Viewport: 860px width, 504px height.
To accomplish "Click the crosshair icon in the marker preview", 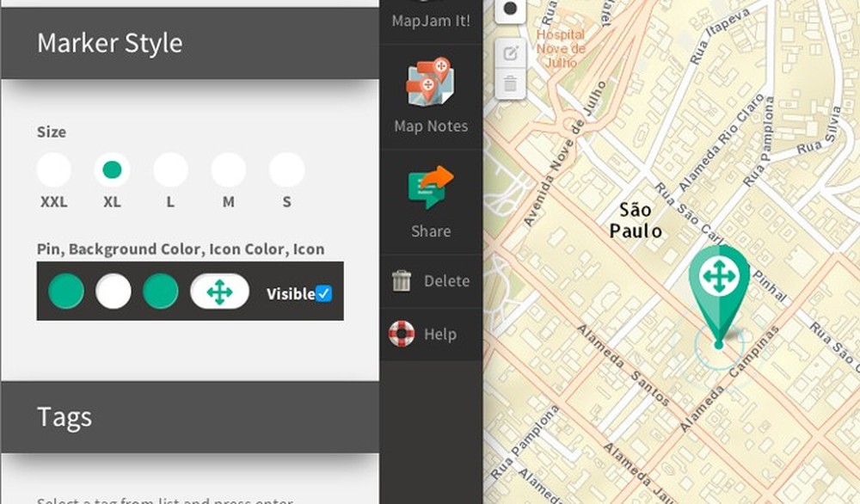I will (218, 291).
